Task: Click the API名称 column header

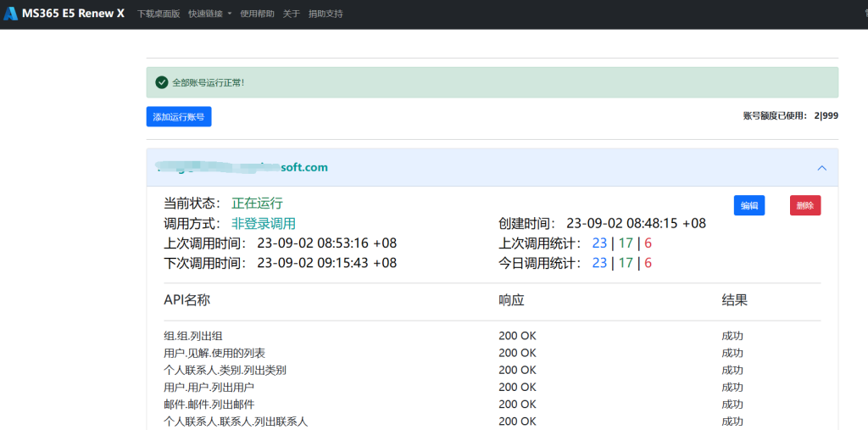Action: point(187,300)
